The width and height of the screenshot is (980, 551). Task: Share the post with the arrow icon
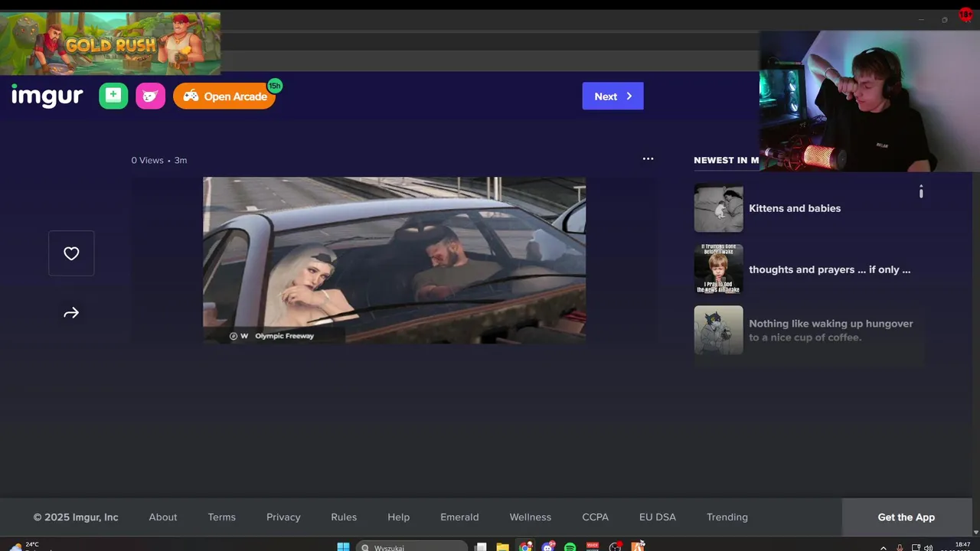click(x=71, y=313)
